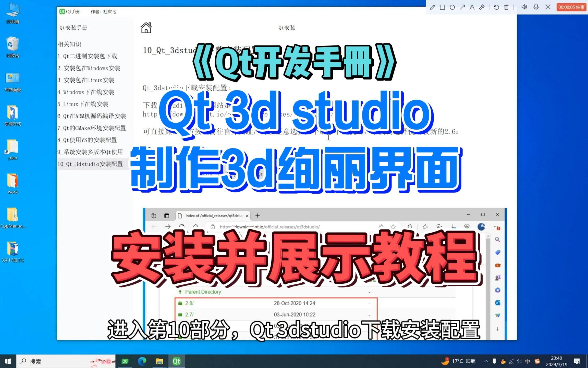Open Microsoft Edge from the taskbar
Image resolution: width=588 pixels, height=368 pixels.
[x=142, y=361]
